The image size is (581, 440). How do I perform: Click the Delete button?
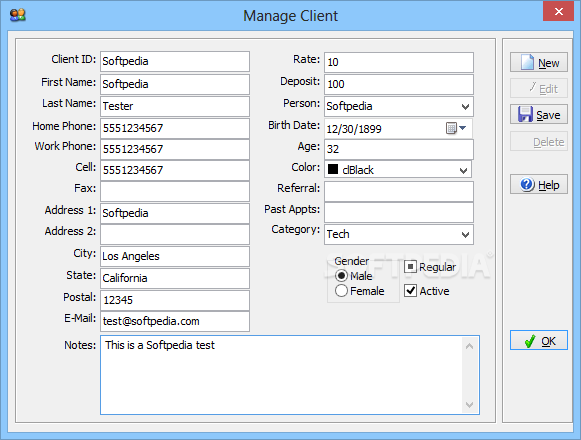tap(539, 141)
